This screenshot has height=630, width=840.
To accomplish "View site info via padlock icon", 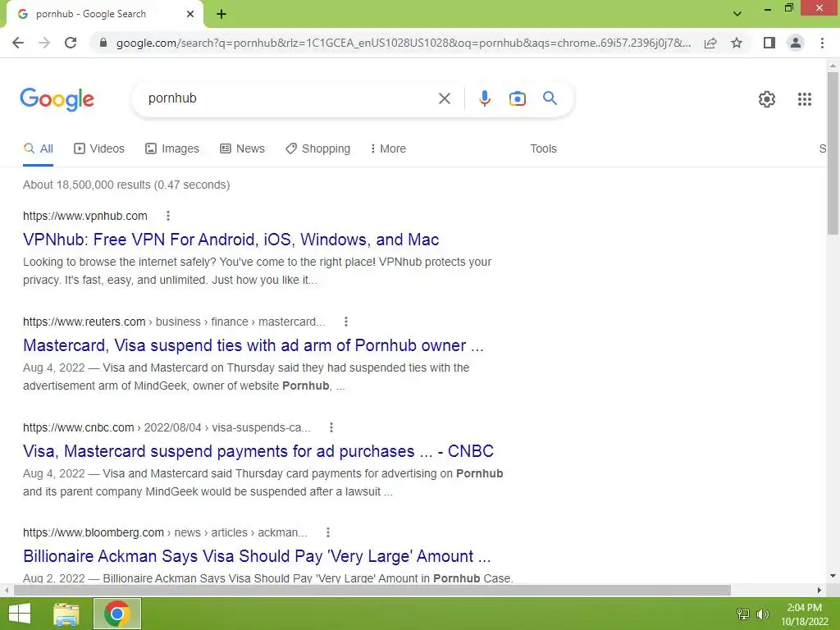I will point(103,43).
